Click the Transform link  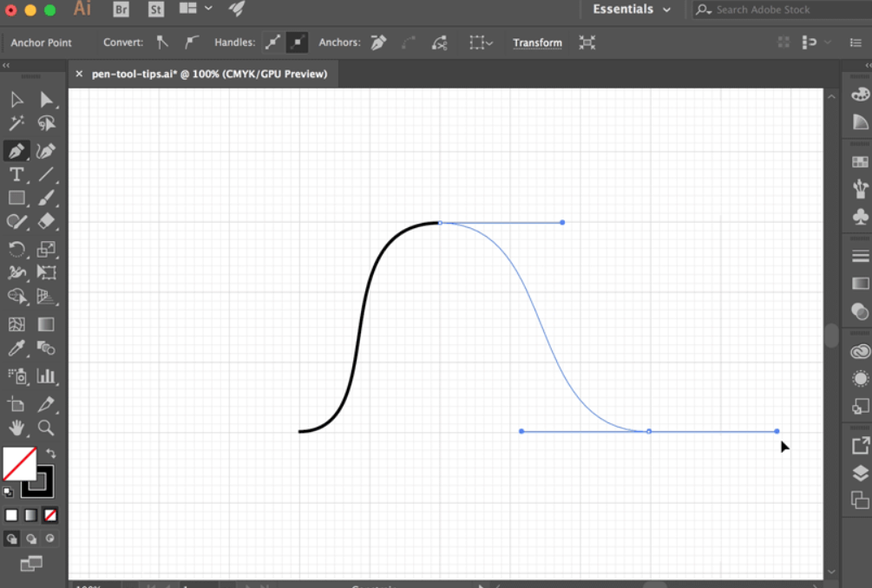pyautogui.click(x=537, y=42)
